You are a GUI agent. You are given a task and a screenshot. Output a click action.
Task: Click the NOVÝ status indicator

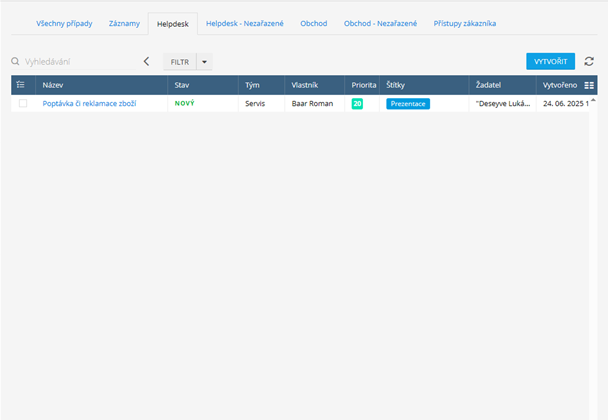click(x=185, y=103)
